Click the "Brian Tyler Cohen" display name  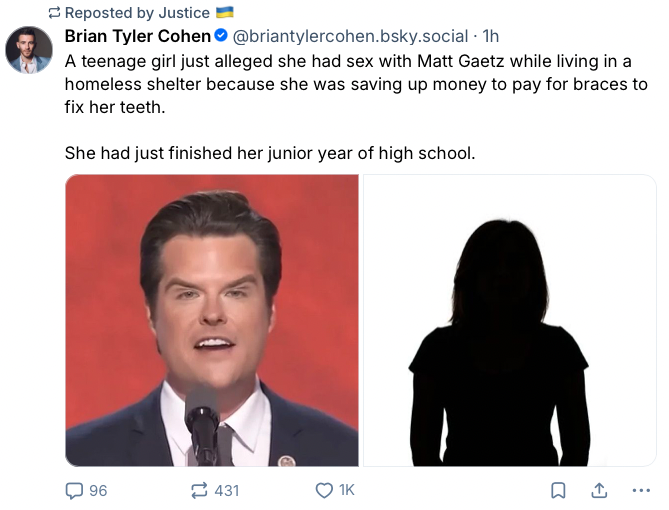(x=138, y=36)
